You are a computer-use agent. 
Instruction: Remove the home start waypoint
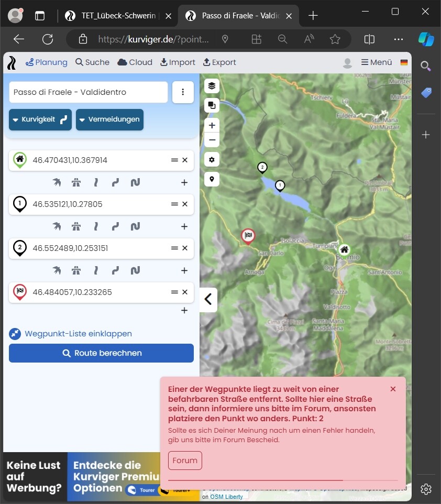[x=185, y=160]
